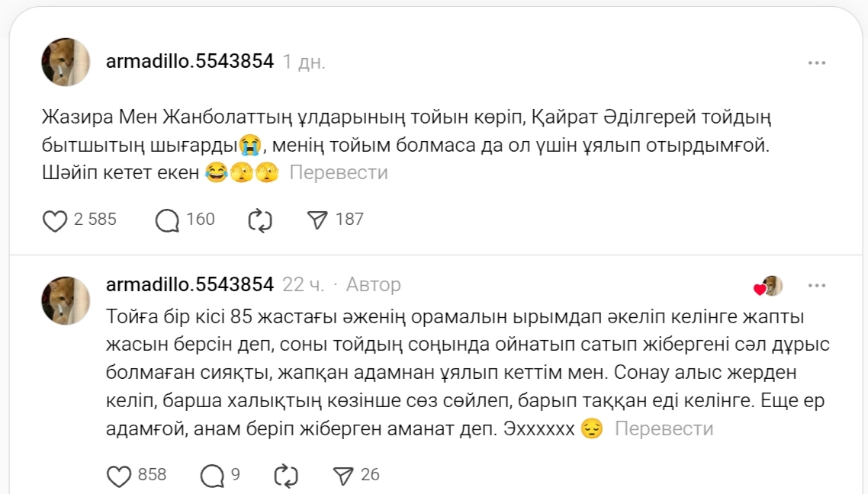The image size is (868, 494).
Task: Open the first post's 1 дн. timestamp
Action: [x=304, y=63]
